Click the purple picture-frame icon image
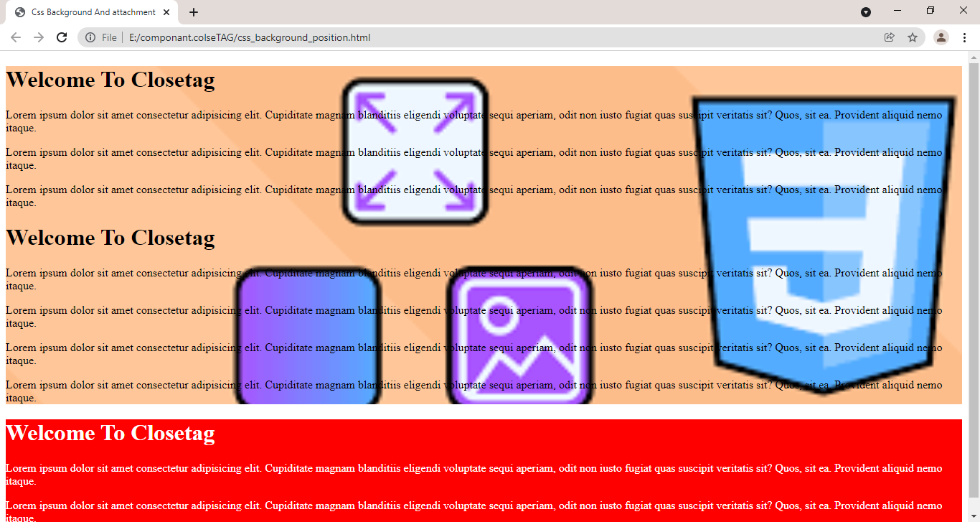The image size is (980, 522). pyautogui.click(x=520, y=335)
